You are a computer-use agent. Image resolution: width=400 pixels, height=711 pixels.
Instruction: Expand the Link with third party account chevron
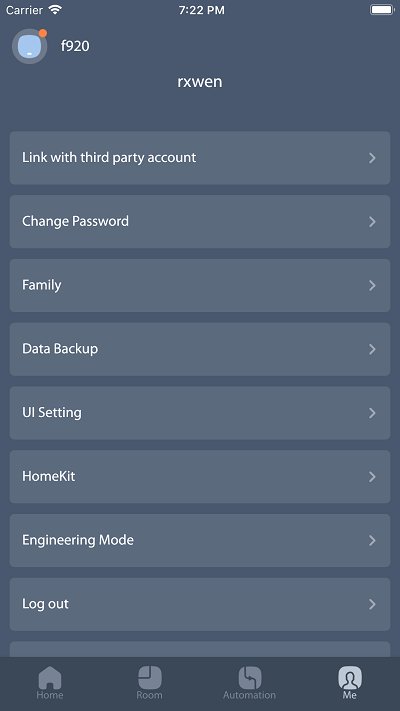(372, 158)
